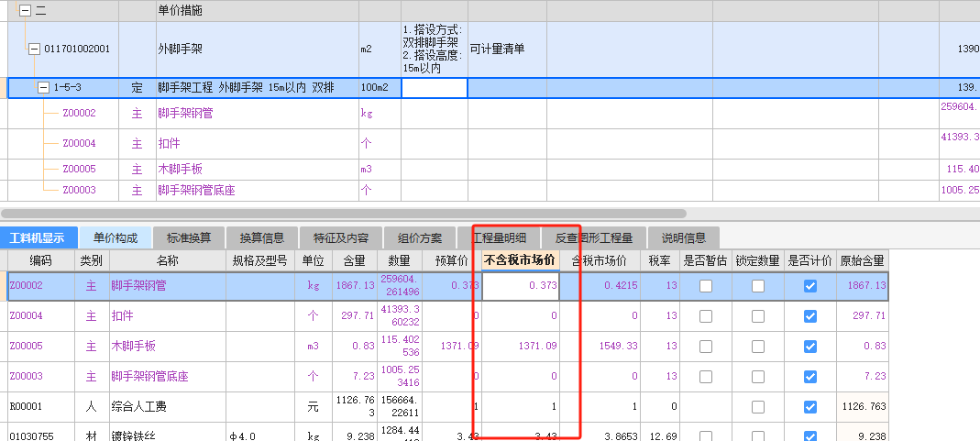
Task: Click the 税率 column header
Action: 659,260
